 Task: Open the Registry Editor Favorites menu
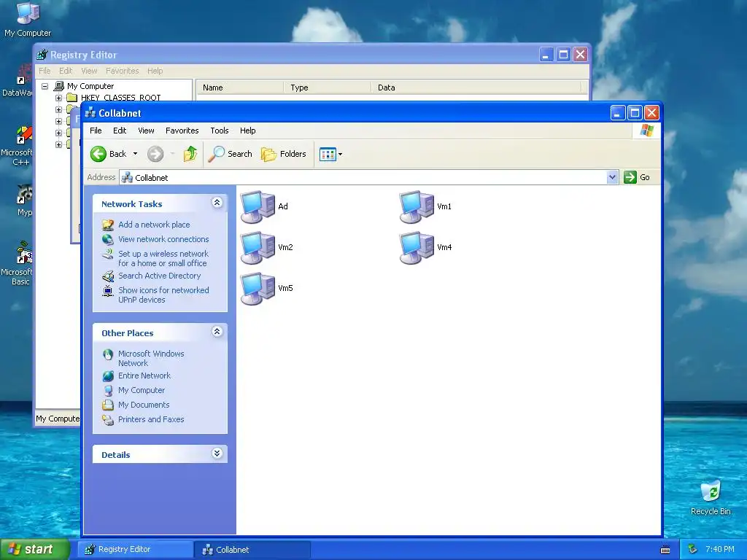coord(123,71)
